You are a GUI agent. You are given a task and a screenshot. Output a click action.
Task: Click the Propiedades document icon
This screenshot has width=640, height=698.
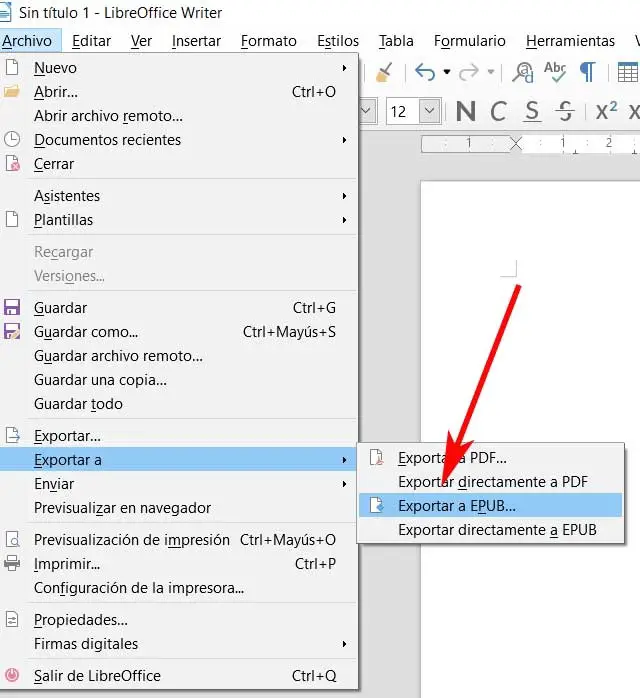click(12, 619)
